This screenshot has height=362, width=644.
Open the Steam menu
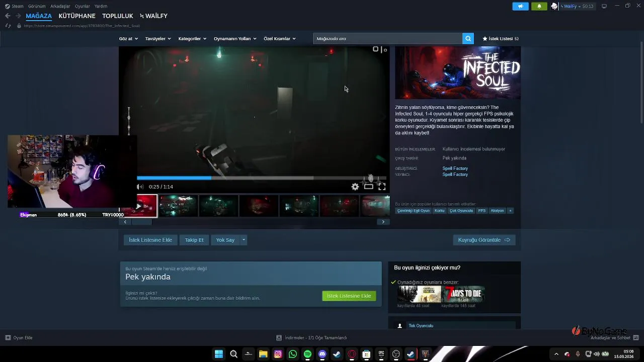tap(15, 6)
